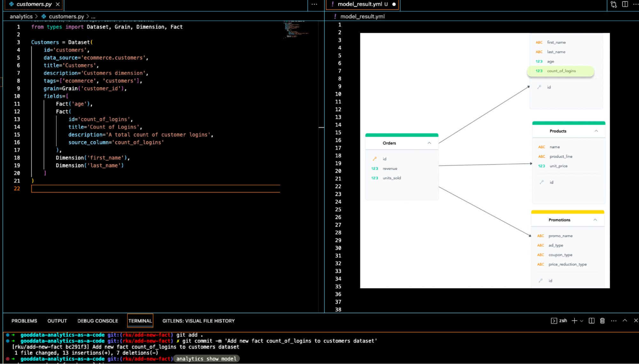This screenshot has width=639, height=364.
Task: Kill terminal with trash icon
Action: tap(602, 321)
